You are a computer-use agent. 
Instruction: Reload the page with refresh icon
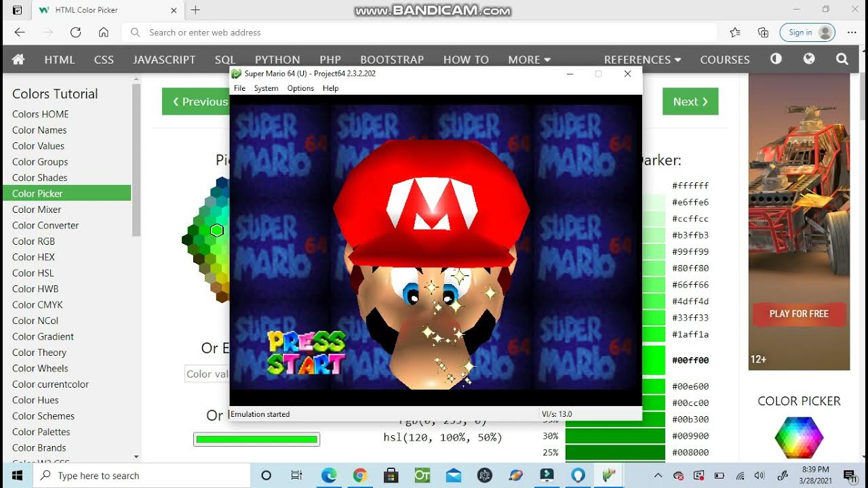(75, 33)
